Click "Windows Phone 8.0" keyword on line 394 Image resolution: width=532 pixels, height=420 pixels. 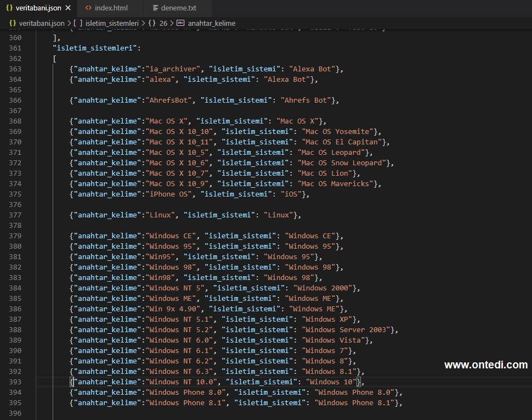click(186, 393)
